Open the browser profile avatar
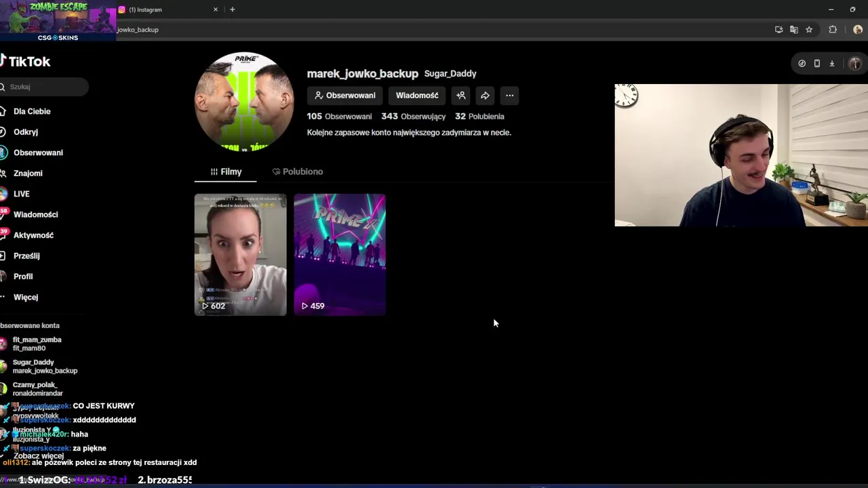 (858, 30)
